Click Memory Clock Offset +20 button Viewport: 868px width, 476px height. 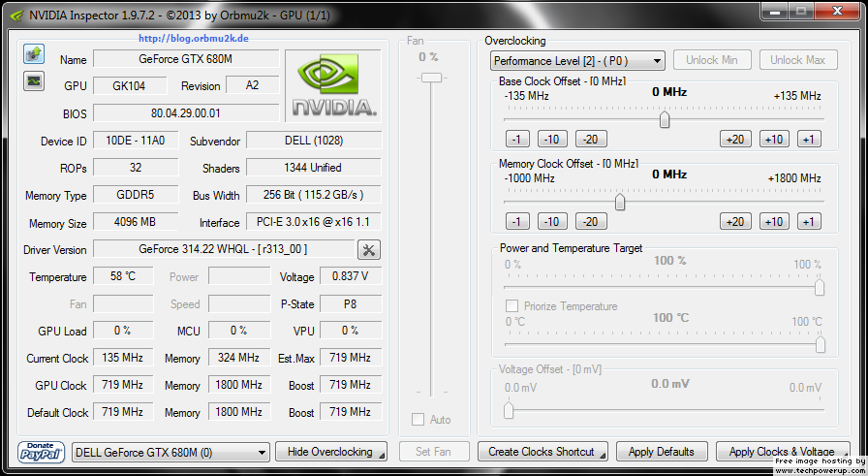click(x=735, y=222)
